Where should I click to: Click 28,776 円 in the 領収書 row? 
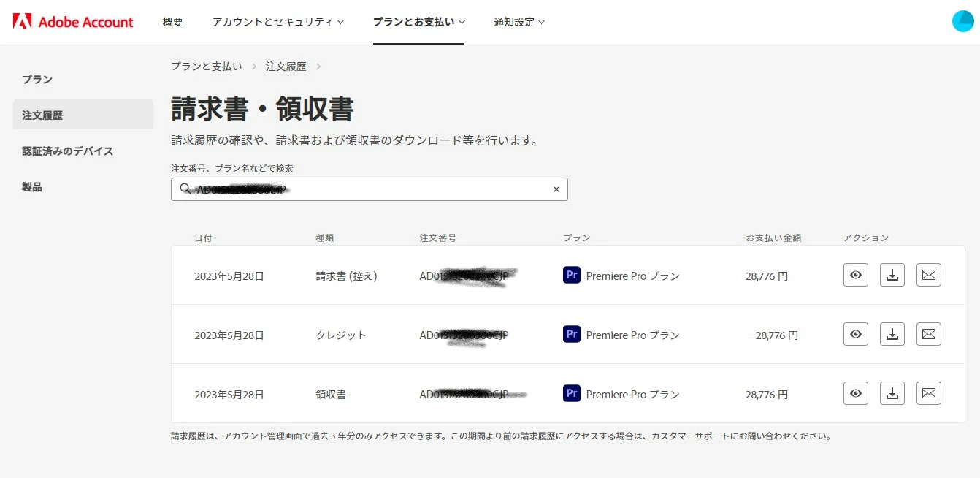pos(767,395)
